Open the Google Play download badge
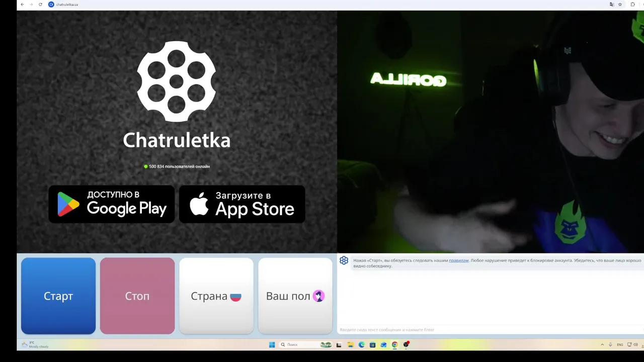This screenshot has height=362, width=644. coord(112,204)
